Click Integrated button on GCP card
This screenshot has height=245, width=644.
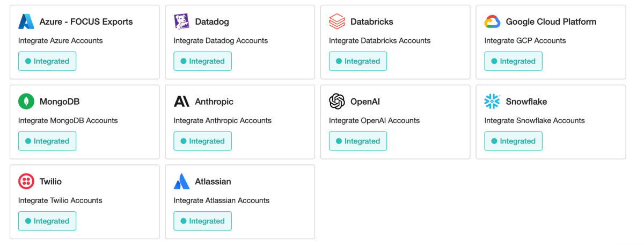(514, 61)
